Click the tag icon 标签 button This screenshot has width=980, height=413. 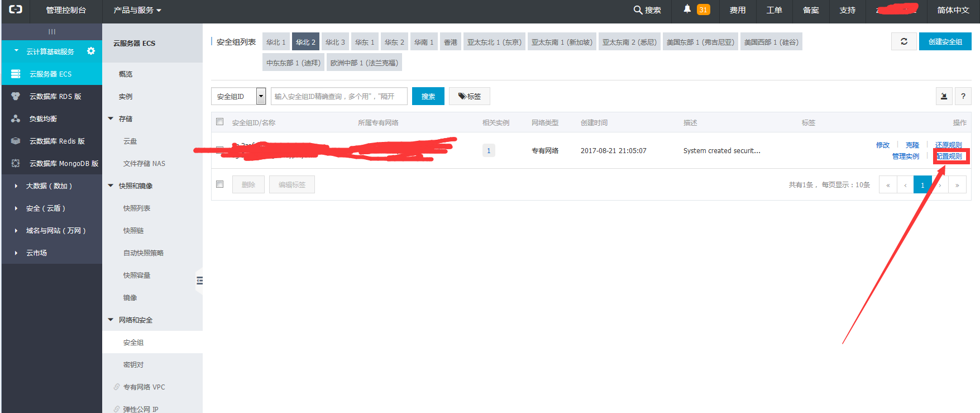470,96
